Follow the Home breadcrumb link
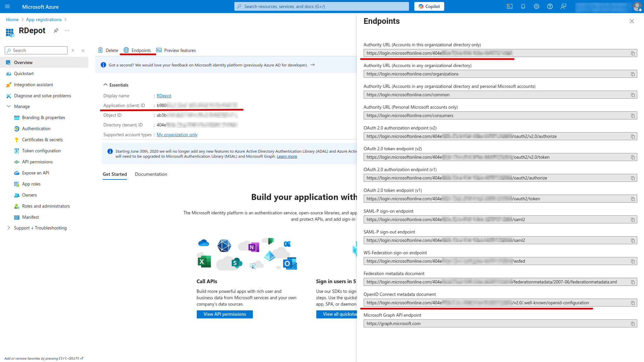The height and width of the screenshot is (362, 644). pos(12,19)
